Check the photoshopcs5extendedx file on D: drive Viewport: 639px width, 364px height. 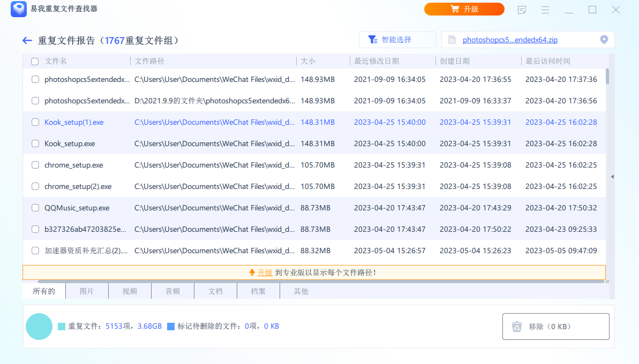[35, 101]
